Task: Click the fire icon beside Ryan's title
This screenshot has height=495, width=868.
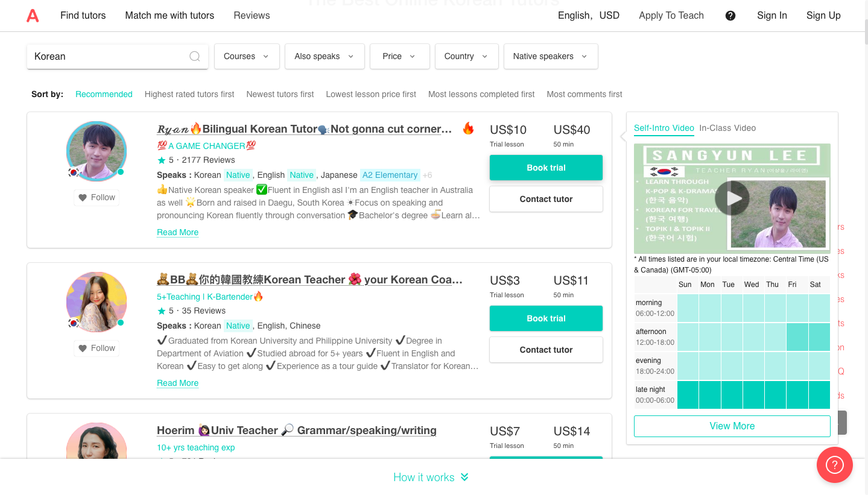Action: (x=468, y=128)
